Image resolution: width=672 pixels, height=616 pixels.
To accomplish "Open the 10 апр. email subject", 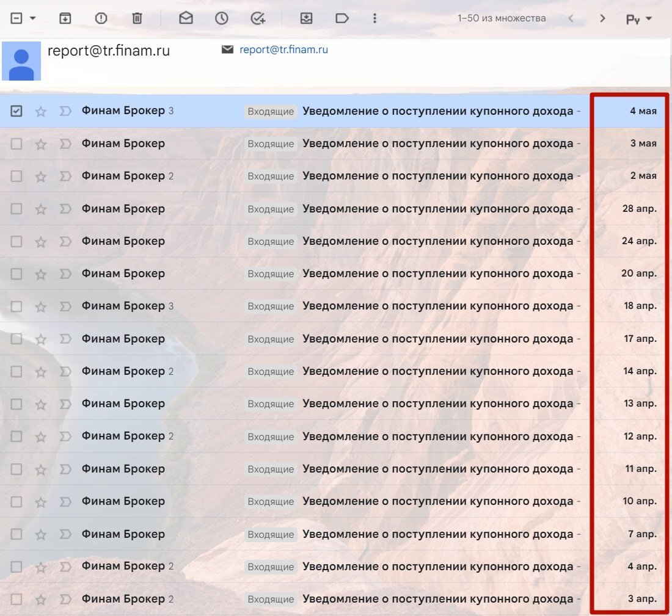I will click(437, 501).
